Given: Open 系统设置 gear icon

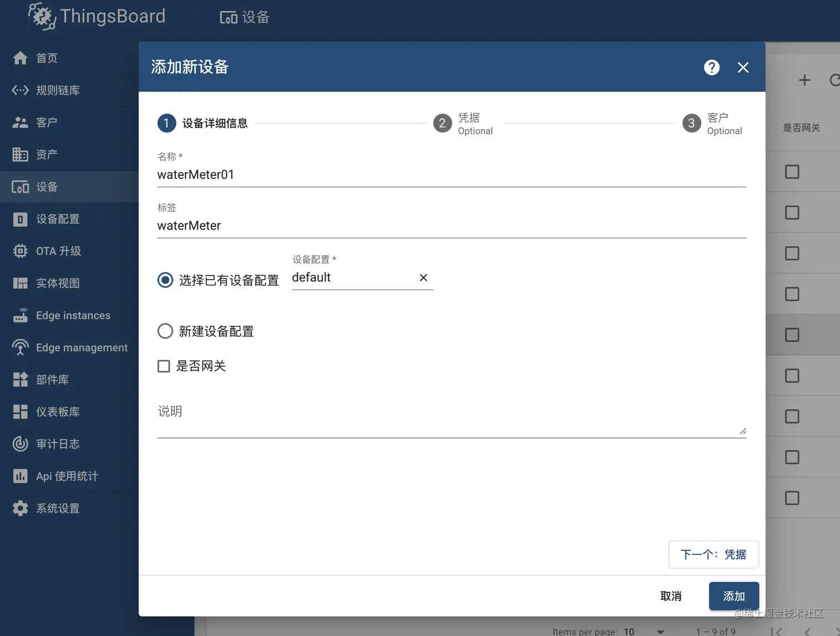Looking at the screenshot, I should coord(20,508).
